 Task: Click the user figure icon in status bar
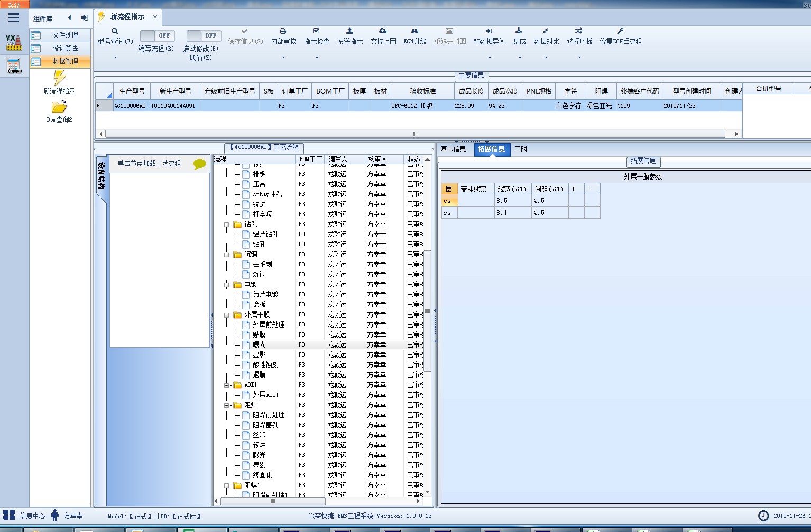point(55,516)
